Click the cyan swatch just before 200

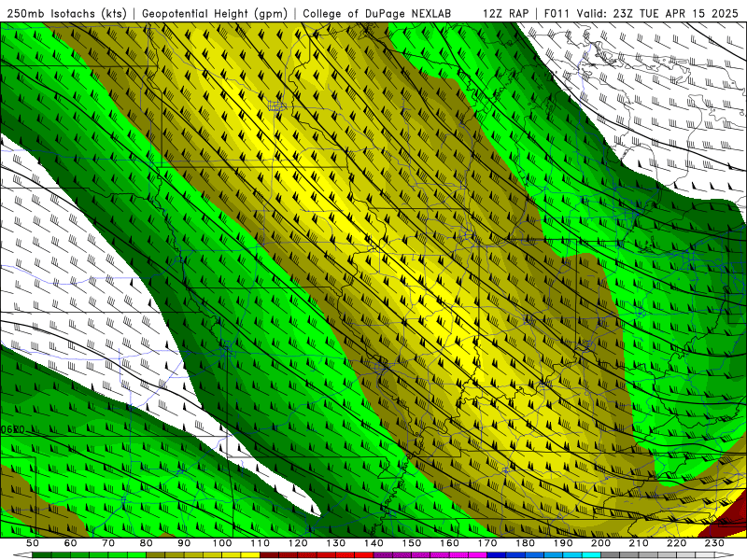click(591, 555)
